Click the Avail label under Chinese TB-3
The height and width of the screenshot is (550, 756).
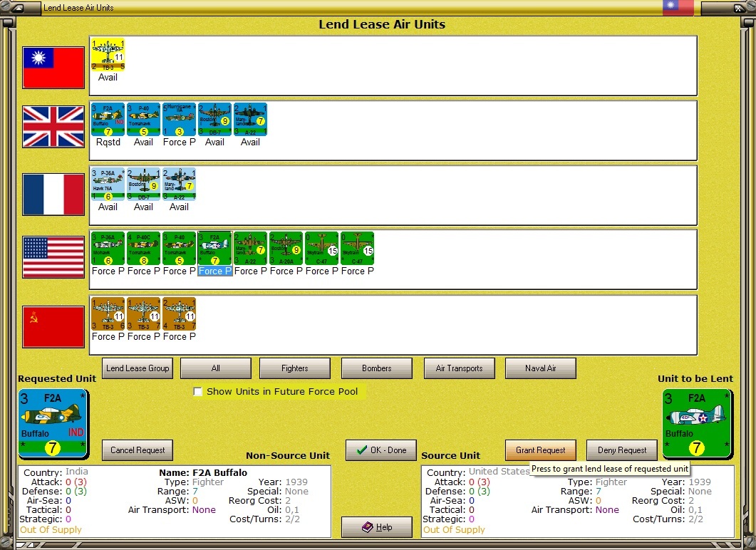(108, 77)
